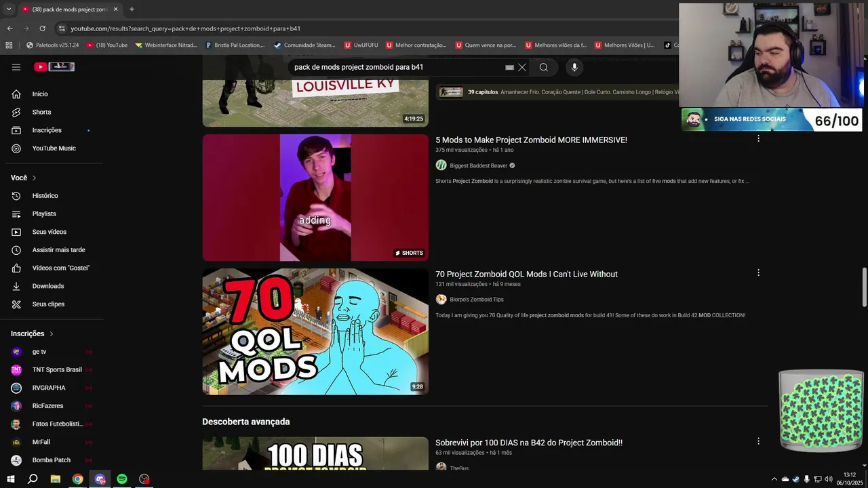
Task: Run search with the magnifier button
Action: click(543, 67)
